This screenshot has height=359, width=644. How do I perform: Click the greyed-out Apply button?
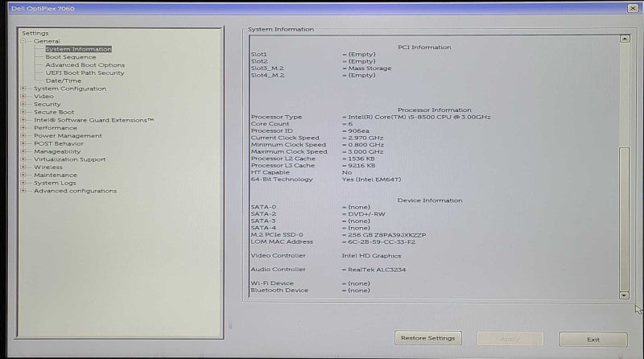tap(510, 339)
